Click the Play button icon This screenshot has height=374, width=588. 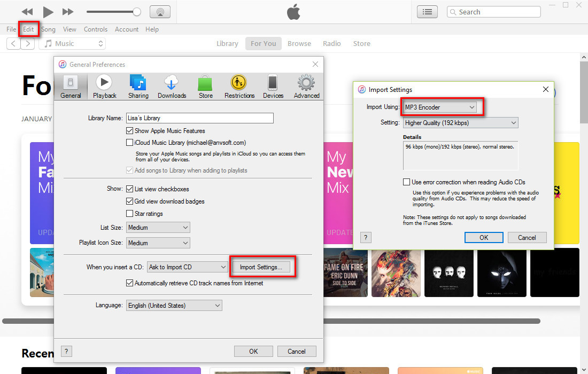[48, 12]
